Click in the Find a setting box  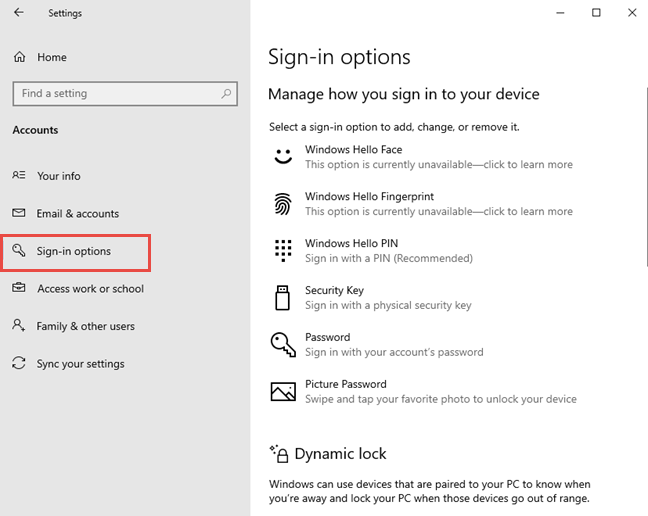pos(125,94)
